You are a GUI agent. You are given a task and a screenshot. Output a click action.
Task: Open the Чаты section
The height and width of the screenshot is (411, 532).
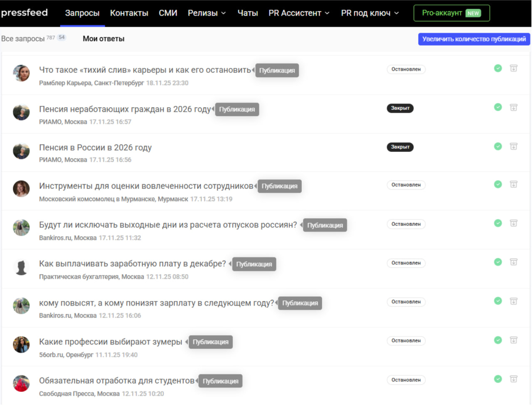(x=248, y=13)
